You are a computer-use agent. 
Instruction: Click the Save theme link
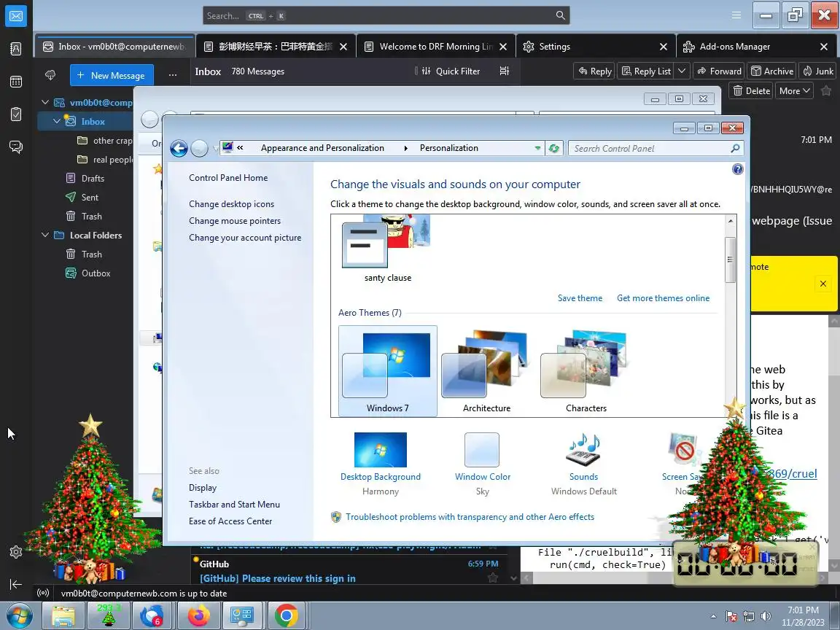tap(580, 298)
